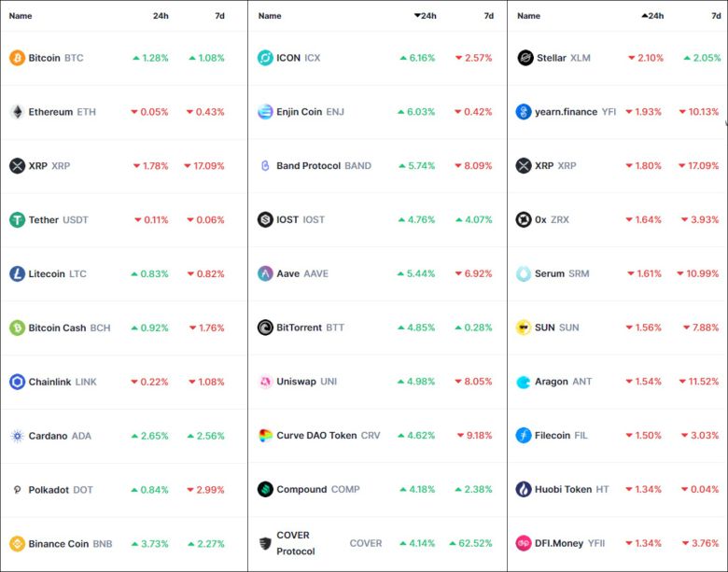This screenshot has height=572, width=728.
Task: Click the Binance Coin yellow icon
Action: click(x=17, y=544)
